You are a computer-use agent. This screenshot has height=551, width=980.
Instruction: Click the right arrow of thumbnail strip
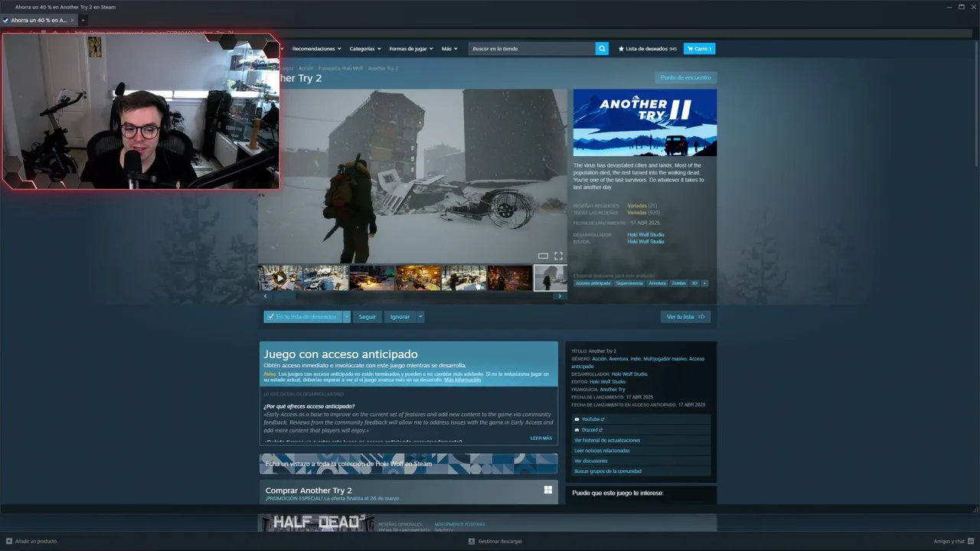point(560,296)
